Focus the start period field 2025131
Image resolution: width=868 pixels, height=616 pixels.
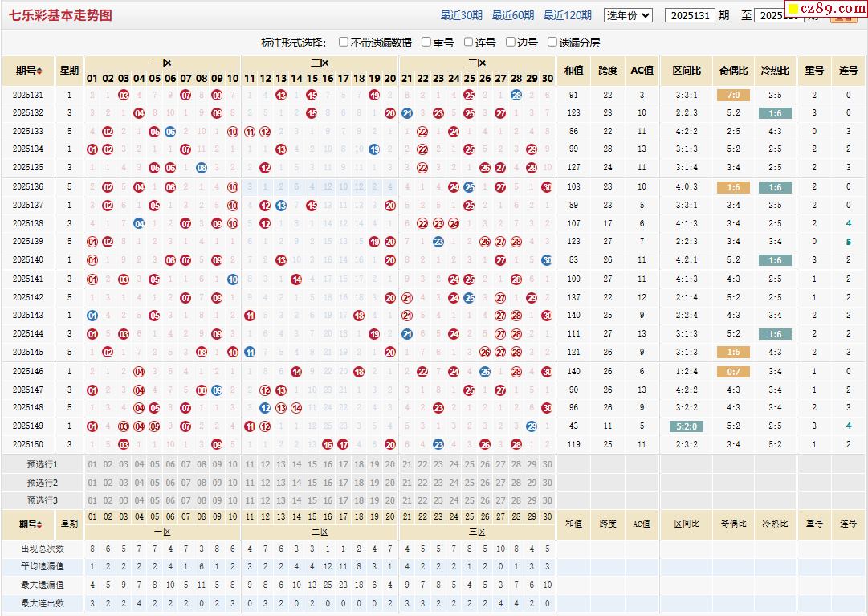[x=690, y=15]
